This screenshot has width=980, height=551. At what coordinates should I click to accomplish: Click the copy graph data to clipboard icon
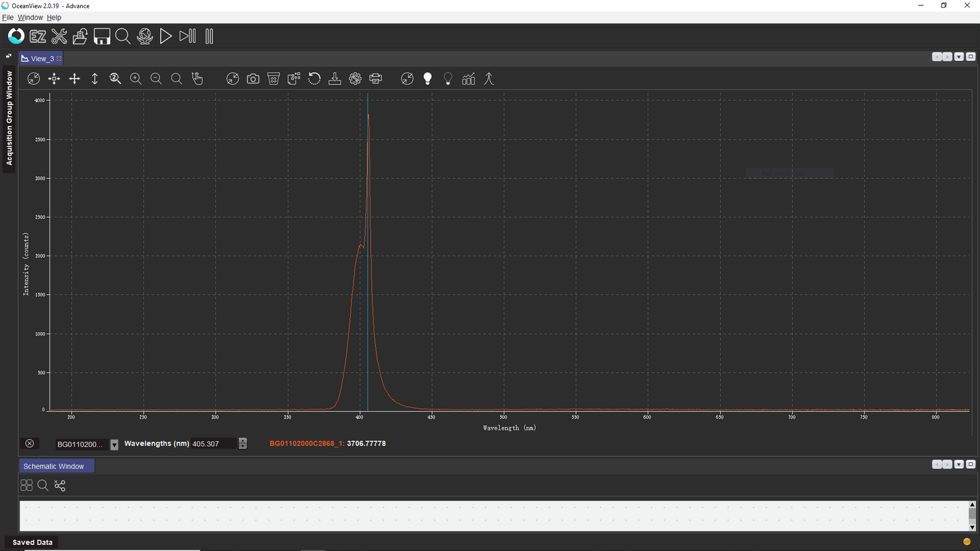point(294,79)
